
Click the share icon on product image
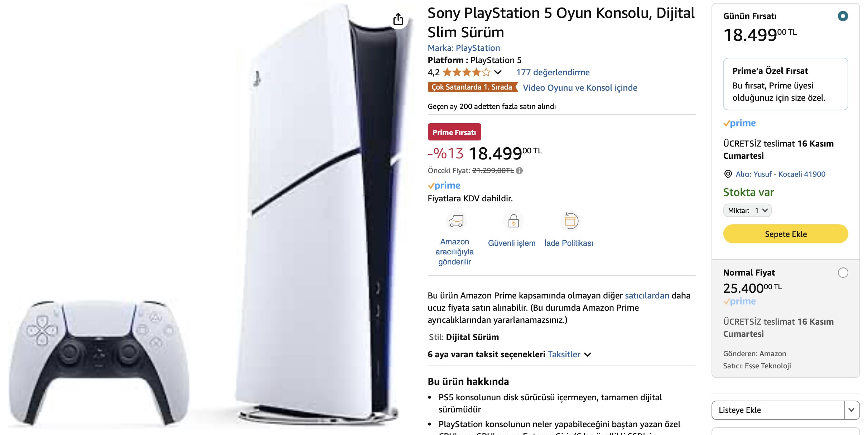pos(398,19)
